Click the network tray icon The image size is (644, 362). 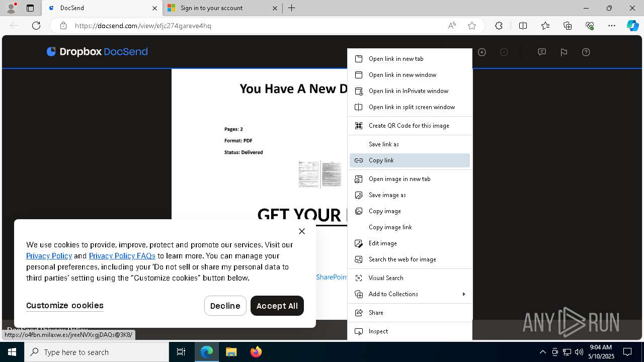click(567, 352)
